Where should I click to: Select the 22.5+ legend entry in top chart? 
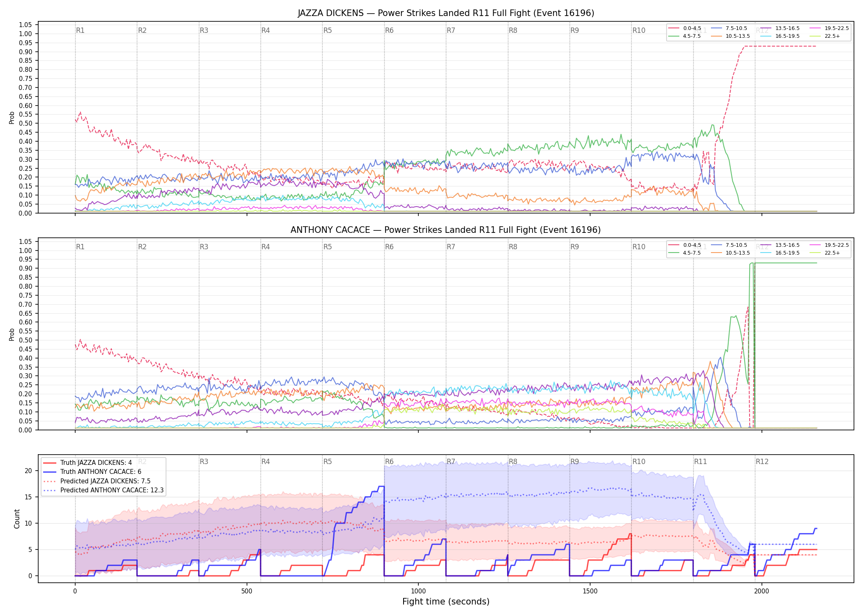click(825, 36)
